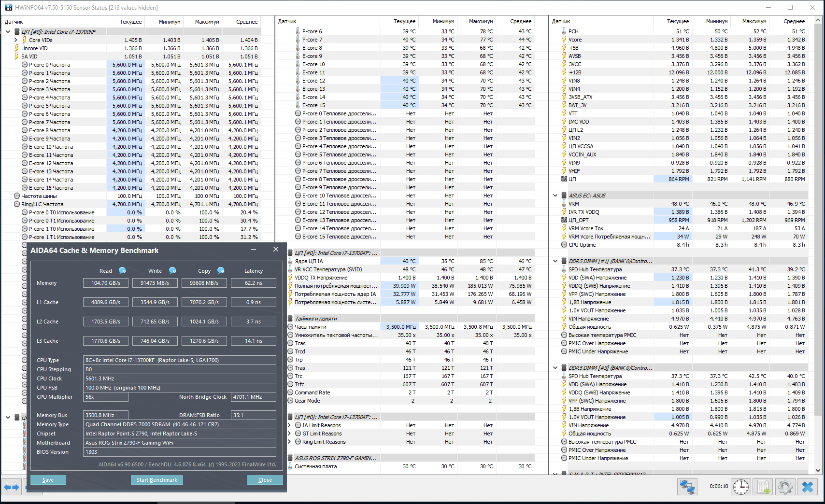Expand the IA Limit Reasons node
This screenshot has height=504, width=825.
289,425
